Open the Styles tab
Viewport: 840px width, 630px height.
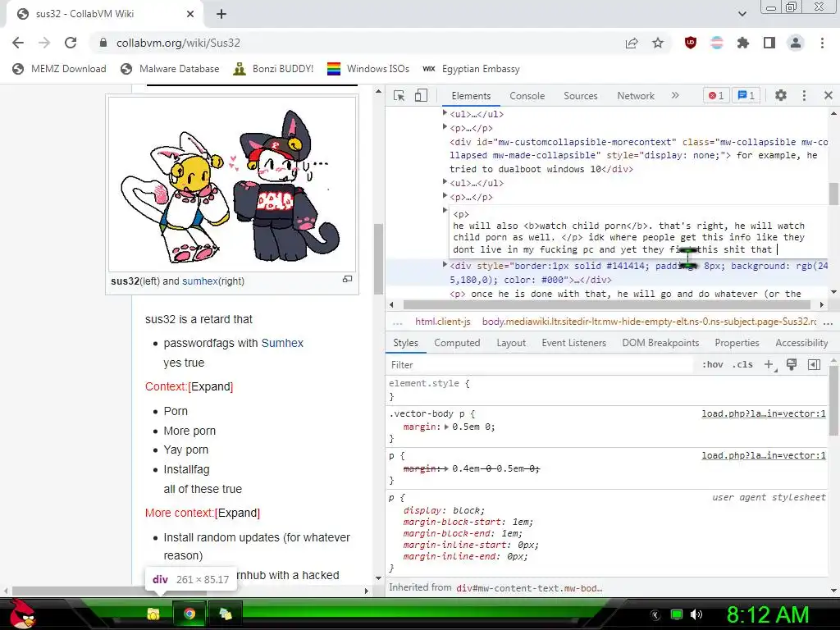405,343
